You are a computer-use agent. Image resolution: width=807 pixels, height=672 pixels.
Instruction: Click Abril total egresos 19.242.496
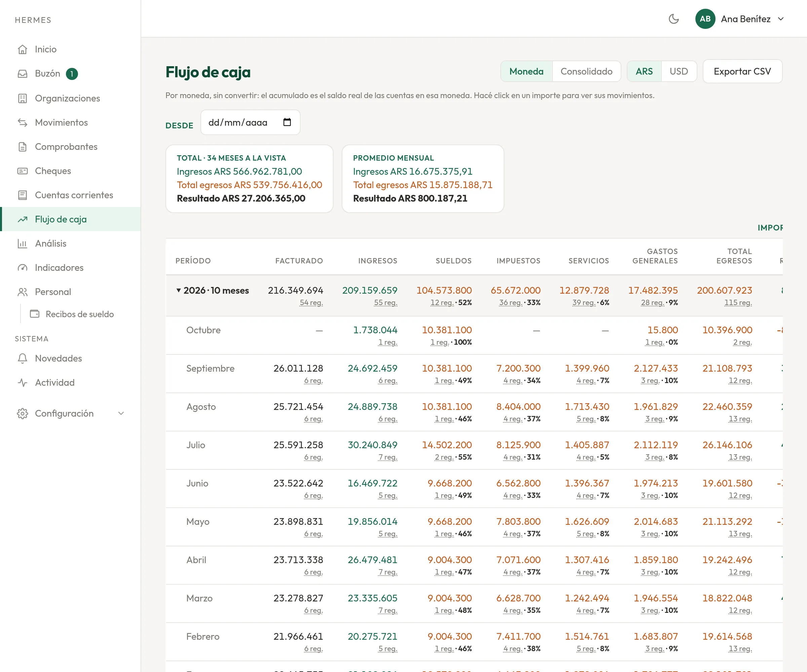click(x=727, y=560)
